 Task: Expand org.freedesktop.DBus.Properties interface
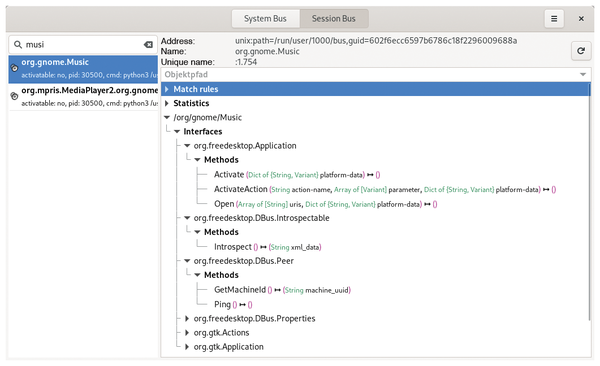click(187, 319)
